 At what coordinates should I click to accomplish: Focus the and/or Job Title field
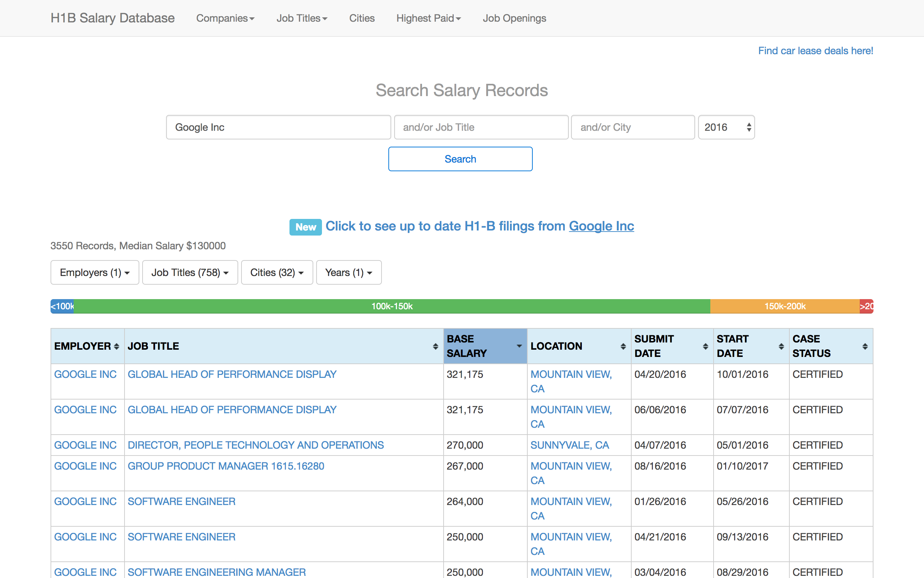click(x=481, y=127)
